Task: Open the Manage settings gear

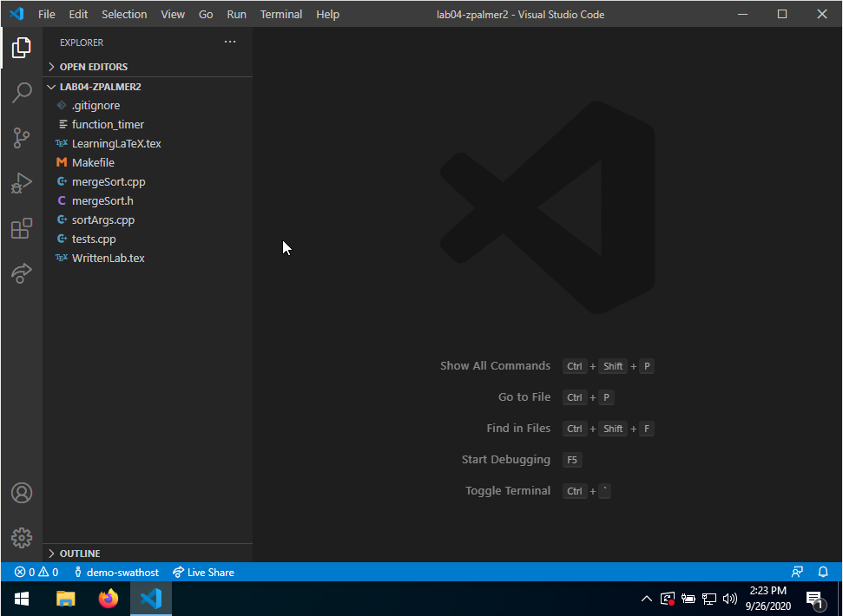Action: point(21,538)
